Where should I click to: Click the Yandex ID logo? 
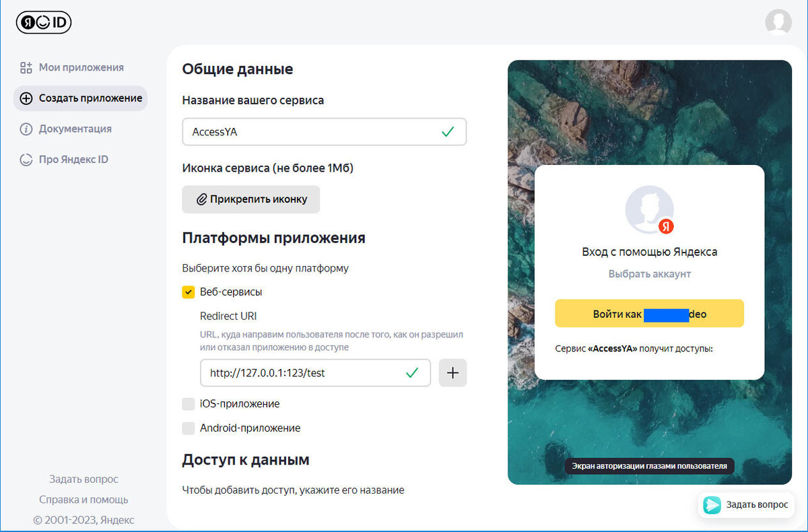tap(44, 22)
